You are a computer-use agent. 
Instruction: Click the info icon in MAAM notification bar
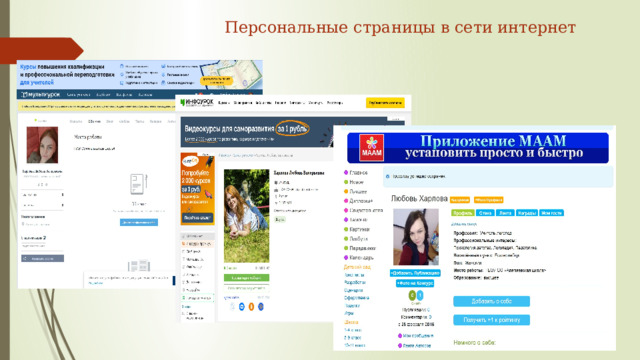pos(387,177)
